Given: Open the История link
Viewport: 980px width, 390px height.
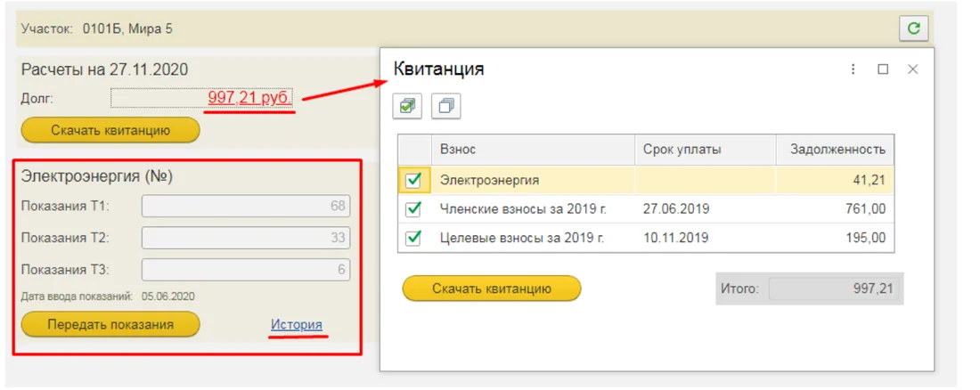Looking at the screenshot, I should tap(297, 325).
